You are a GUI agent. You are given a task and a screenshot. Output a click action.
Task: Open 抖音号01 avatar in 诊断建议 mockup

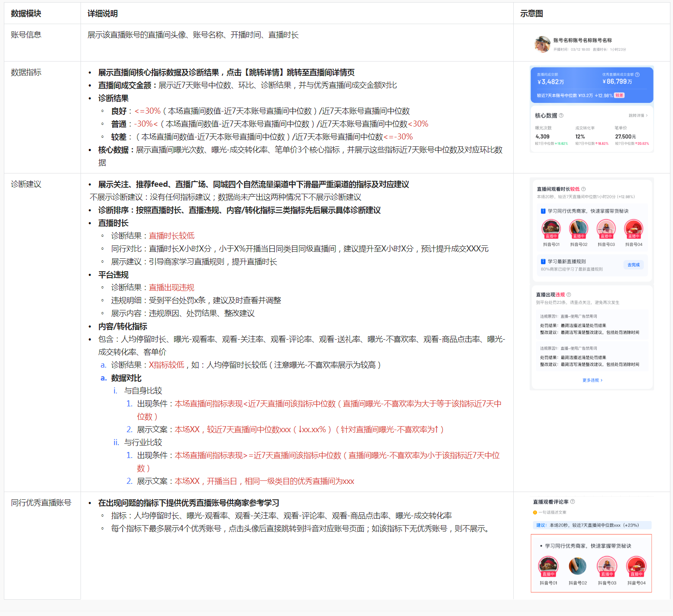pos(551,228)
